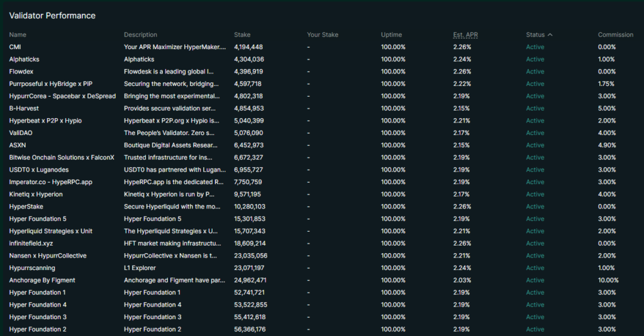Image resolution: width=644 pixels, height=336 pixels.
Task: Select Hyper Foundation 3 name
Action: pyautogui.click(x=38, y=318)
